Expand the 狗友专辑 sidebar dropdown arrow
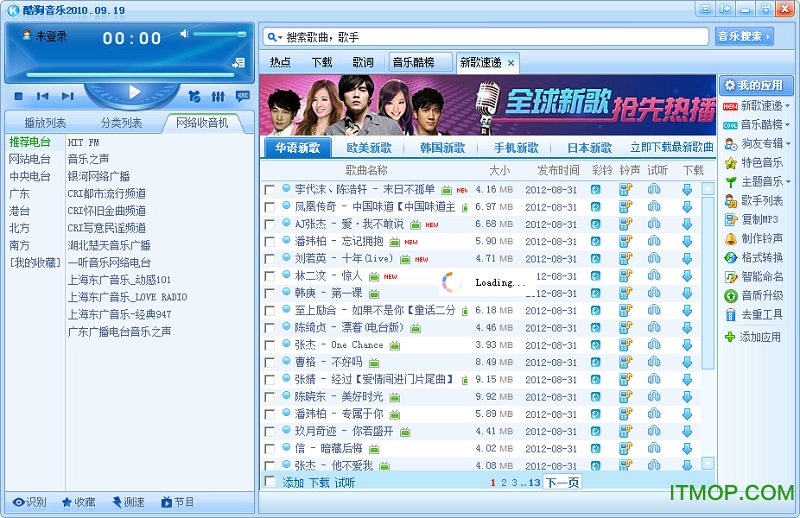The width and height of the screenshot is (800, 518). pyautogui.click(x=788, y=144)
